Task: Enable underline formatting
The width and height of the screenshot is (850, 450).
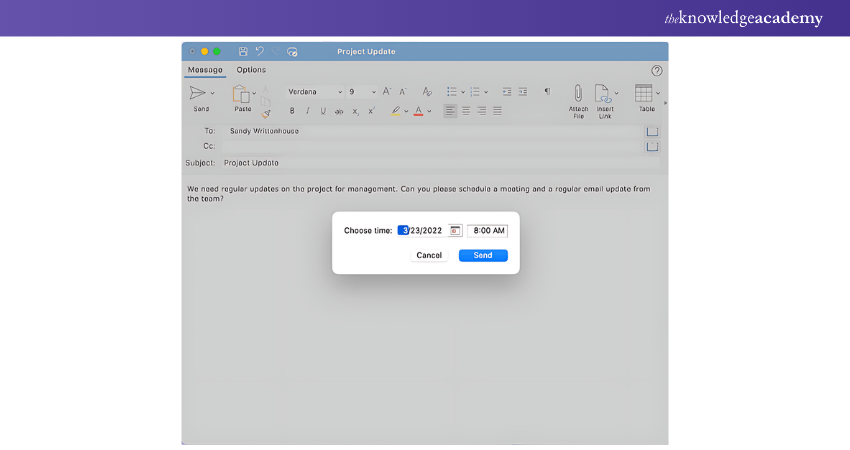Action: (x=323, y=111)
